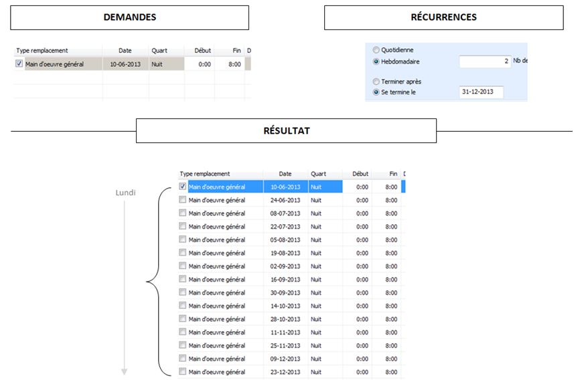Image resolution: width=588 pixels, height=388 pixels.
Task: Choose the Terminer après radio option
Action: [376, 82]
